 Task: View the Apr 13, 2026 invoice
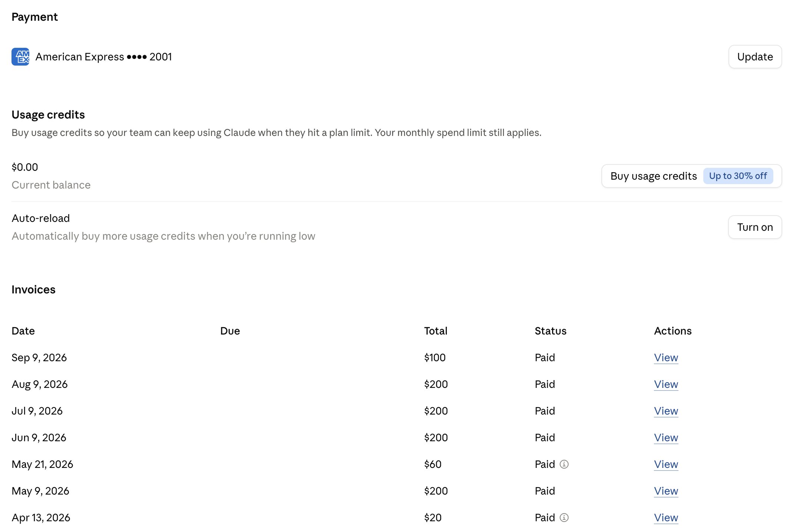pos(666,518)
